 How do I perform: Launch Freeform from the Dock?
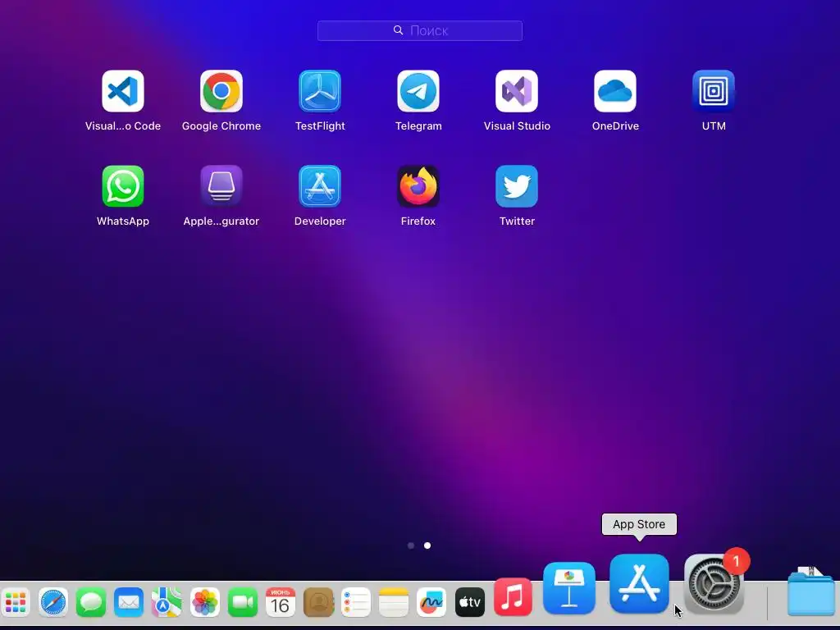431,602
